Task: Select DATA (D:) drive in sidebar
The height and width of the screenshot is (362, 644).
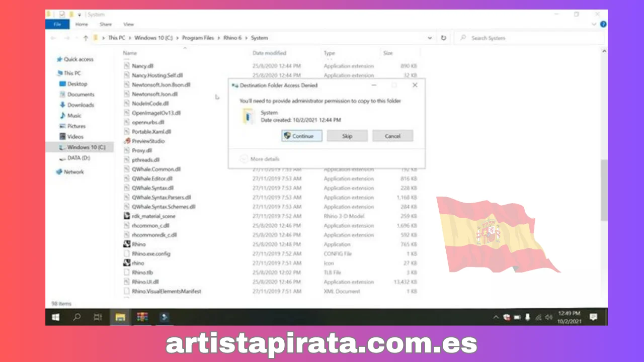Action: click(74, 158)
